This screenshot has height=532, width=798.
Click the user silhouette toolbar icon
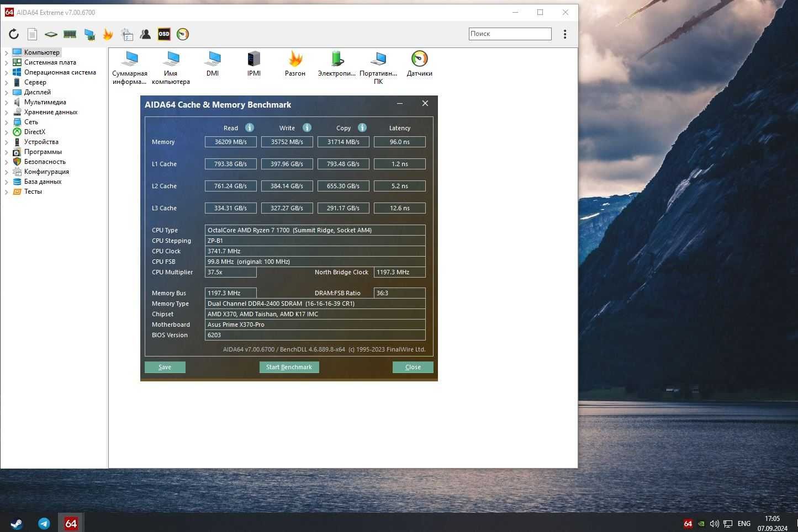[145, 34]
